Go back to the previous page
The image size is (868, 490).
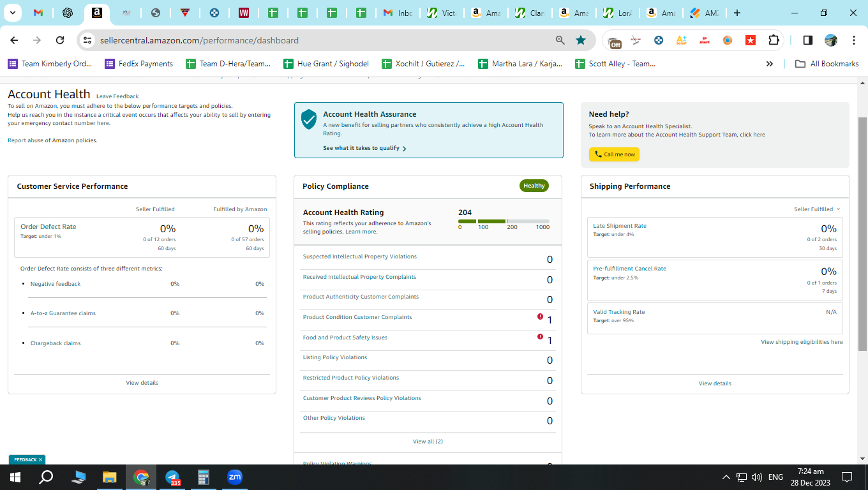15,40
